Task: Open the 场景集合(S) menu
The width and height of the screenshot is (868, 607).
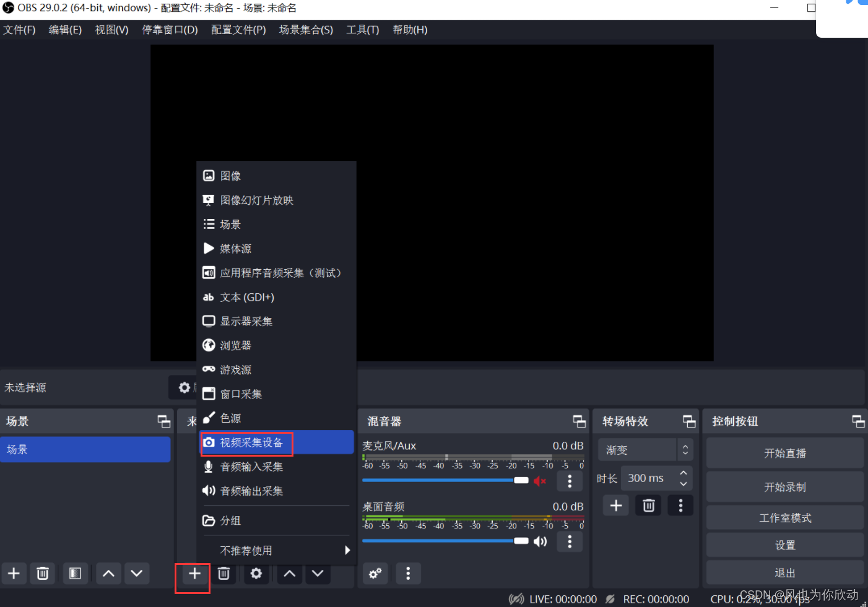Action: tap(306, 30)
